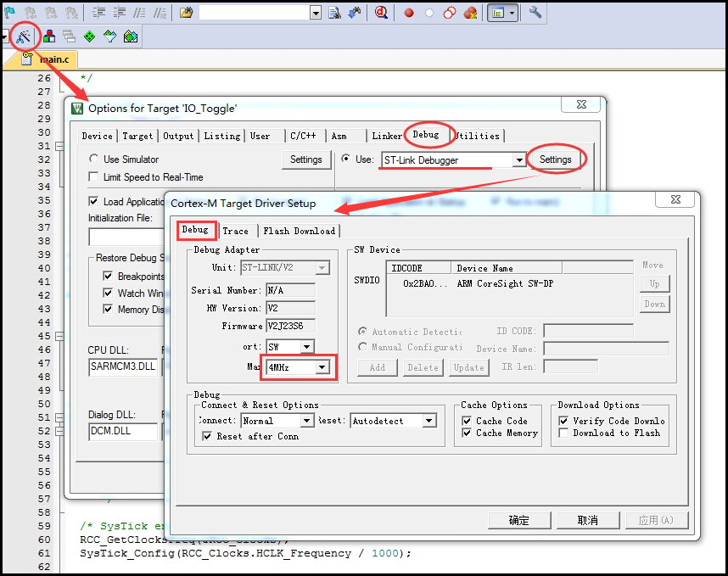Enable Download to Flash checkbox
The image size is (728, 576).
563,433
